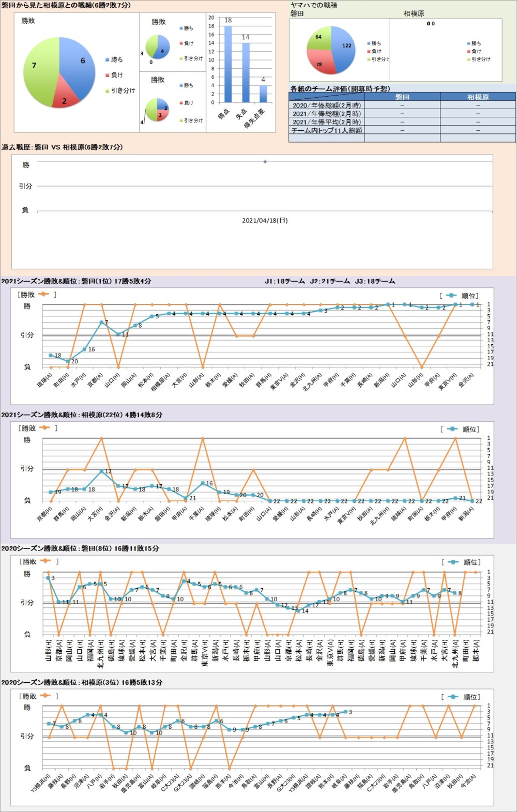The image size is (517, 812).
Task: Select the Yamaha pie slice labeled 122
Action: (344, 48)
